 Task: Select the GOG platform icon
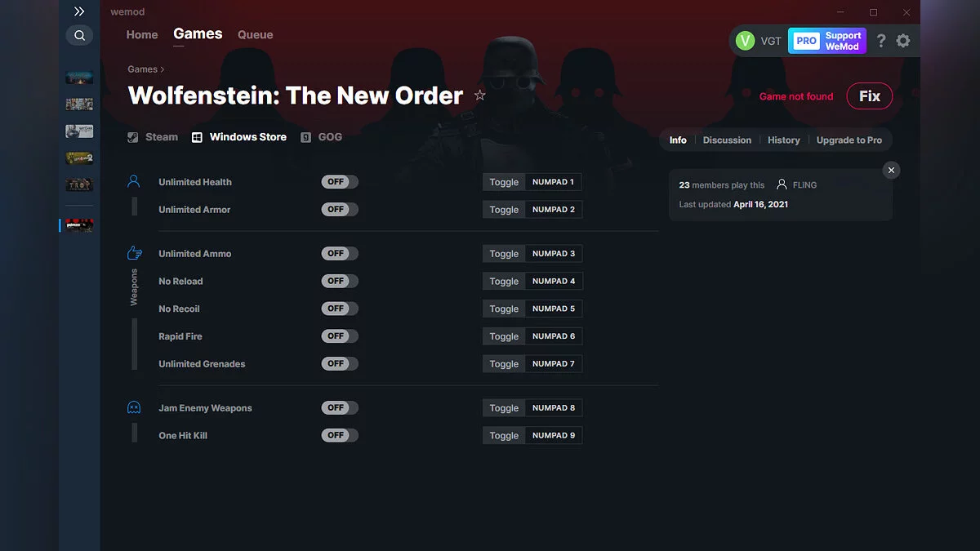point(305,137)
